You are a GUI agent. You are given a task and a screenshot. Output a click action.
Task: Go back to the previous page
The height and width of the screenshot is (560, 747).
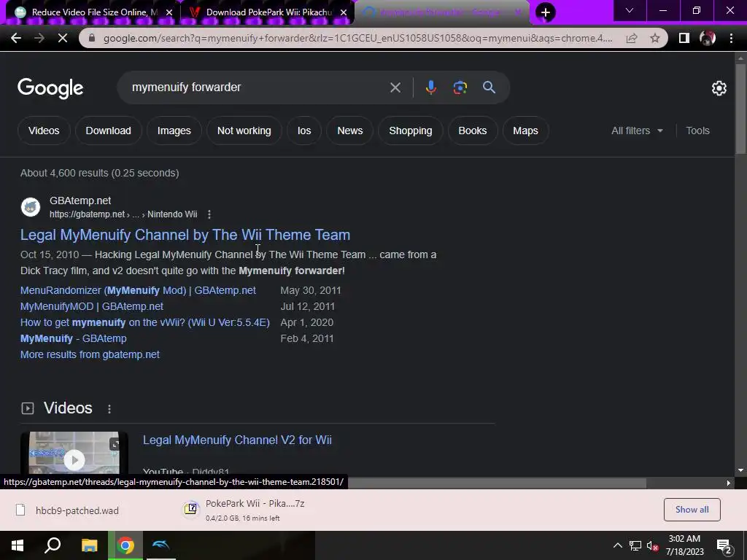point(16,38)
